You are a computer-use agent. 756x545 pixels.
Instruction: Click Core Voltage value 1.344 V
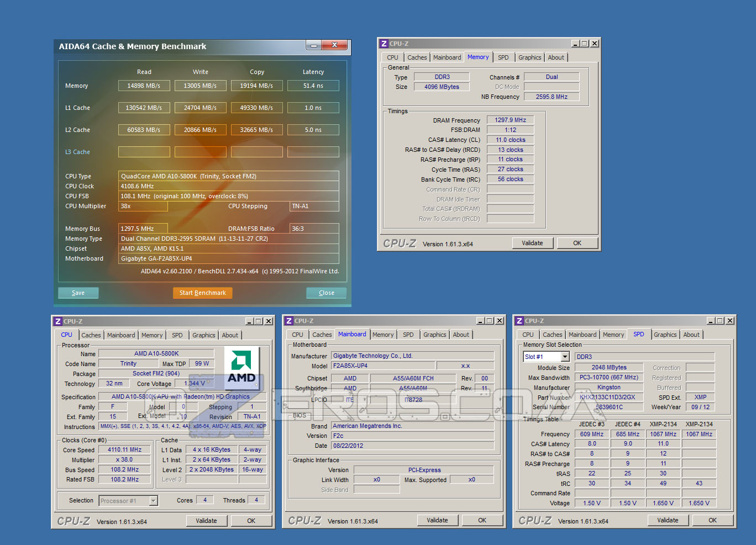(x=195, y=383)
